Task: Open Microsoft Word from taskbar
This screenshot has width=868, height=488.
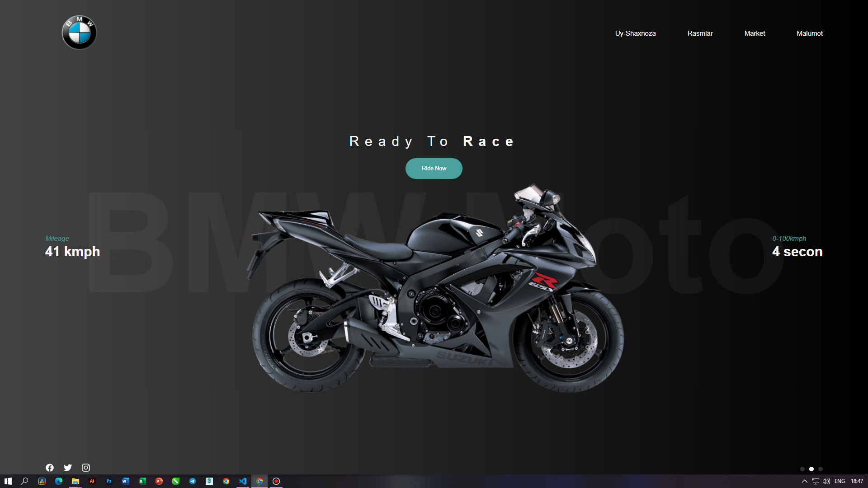Action: 126,481
